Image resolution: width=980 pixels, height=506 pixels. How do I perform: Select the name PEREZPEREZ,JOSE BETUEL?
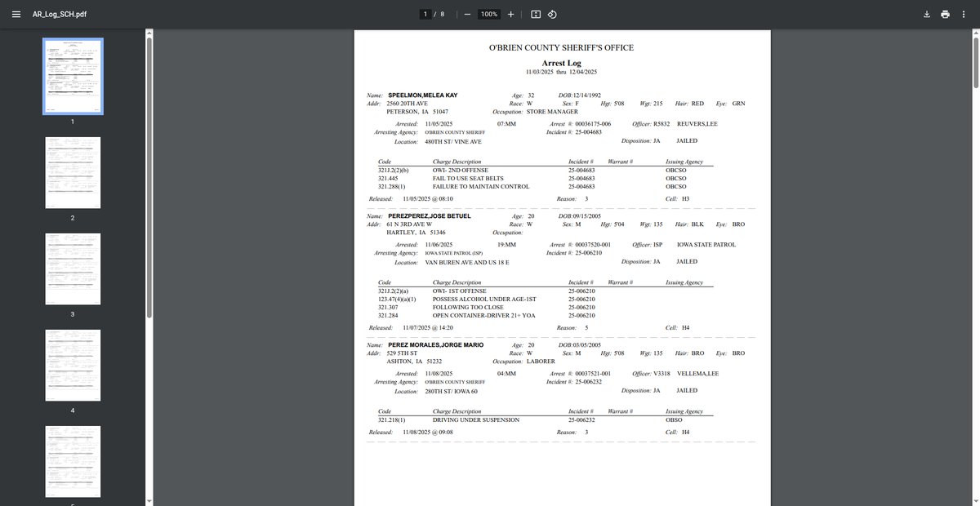[429, 215]
